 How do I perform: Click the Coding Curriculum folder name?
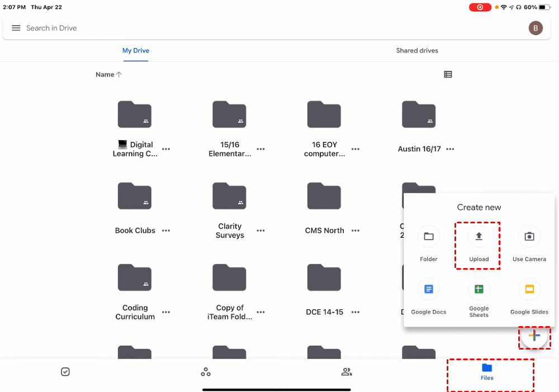click(x=135, y=312)
